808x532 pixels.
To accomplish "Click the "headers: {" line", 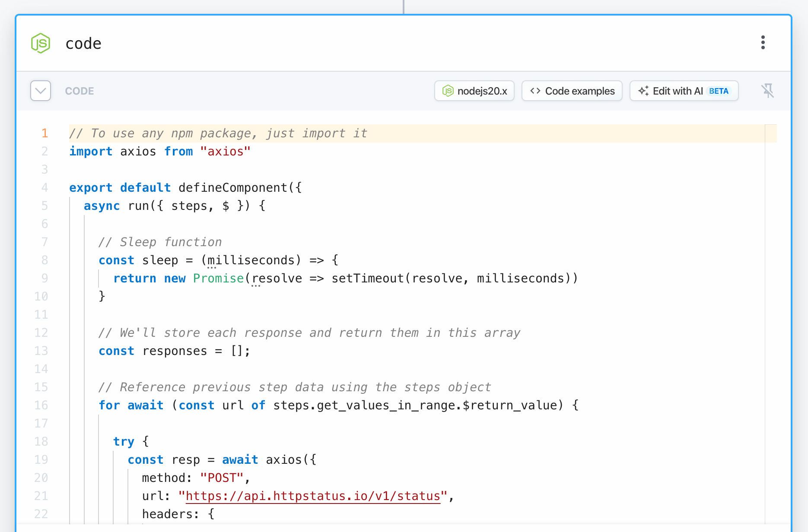I will click(x=178, y=514).
